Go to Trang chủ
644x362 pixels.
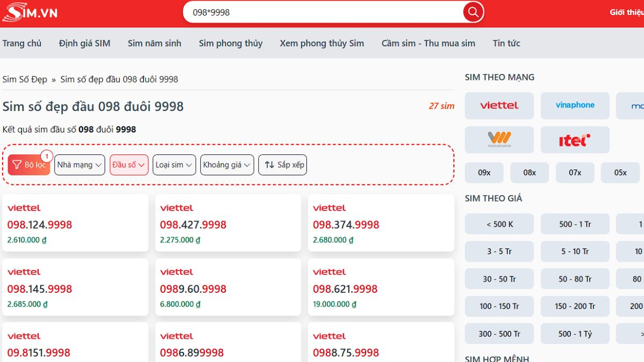coord(22,43)
